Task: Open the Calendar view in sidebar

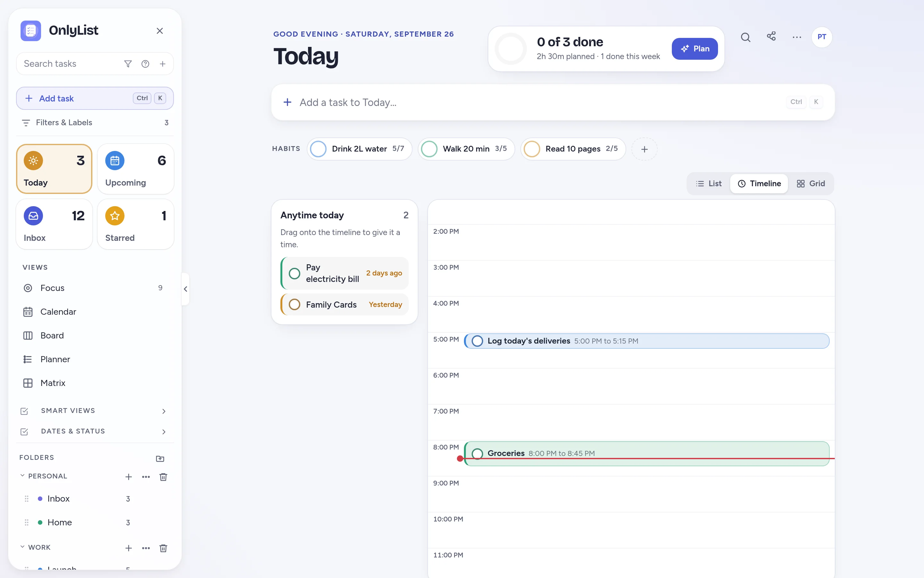Action: (x=95, y=312)
